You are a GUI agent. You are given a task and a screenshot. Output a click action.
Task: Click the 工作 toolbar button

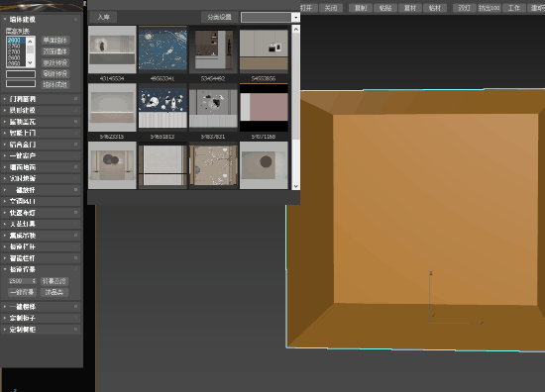pyautogui.click(x=513, y=8)
